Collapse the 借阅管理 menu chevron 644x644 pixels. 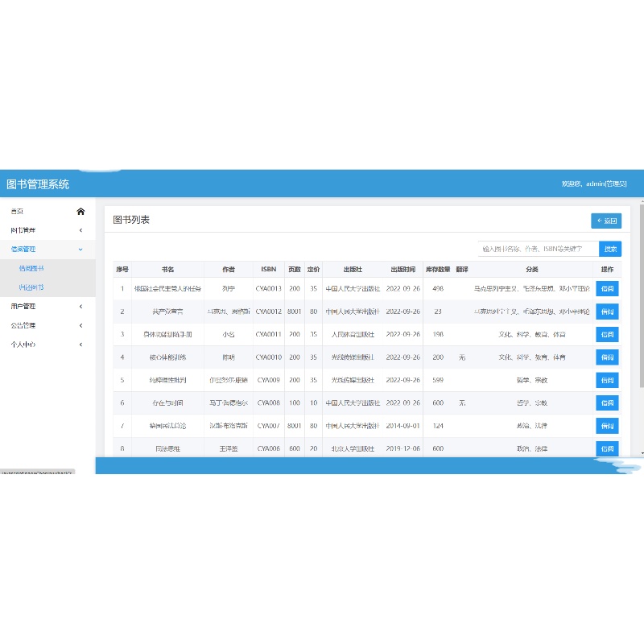tap(80, 249)
